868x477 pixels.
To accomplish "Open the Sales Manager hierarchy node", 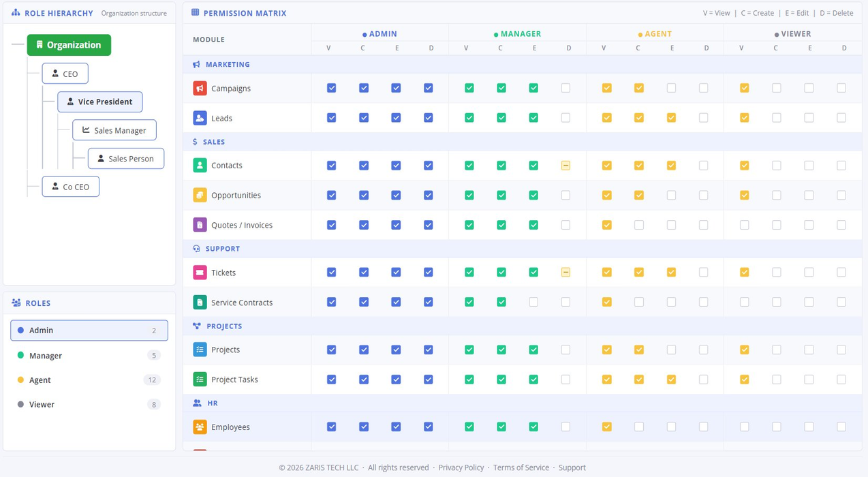I will (114, 130).
